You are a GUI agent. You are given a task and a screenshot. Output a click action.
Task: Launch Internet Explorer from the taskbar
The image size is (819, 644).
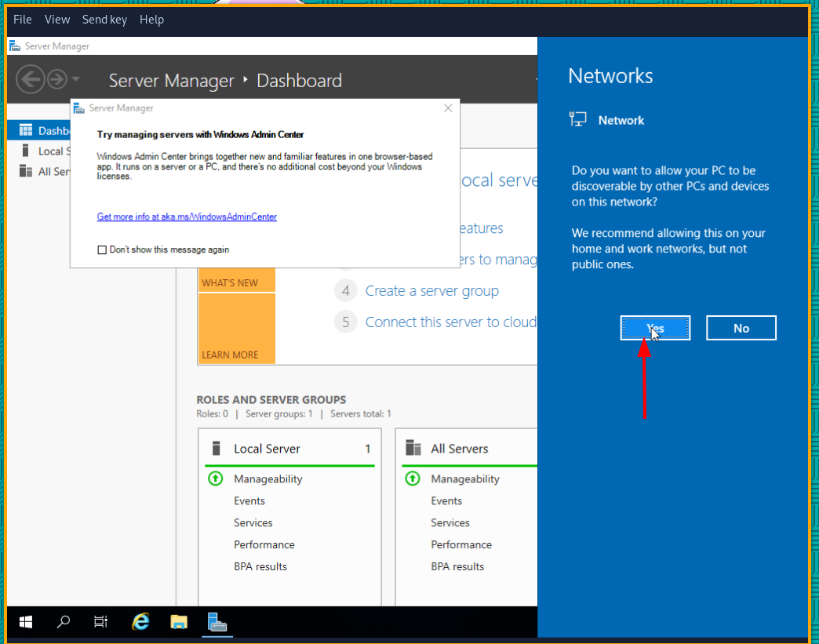pos(140,622)
